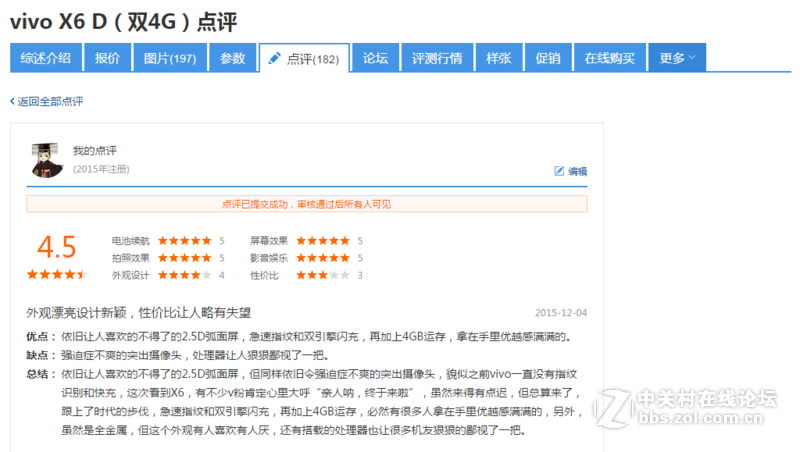
Task: Open the 综述介绍 tab
Action: [46, 58]
